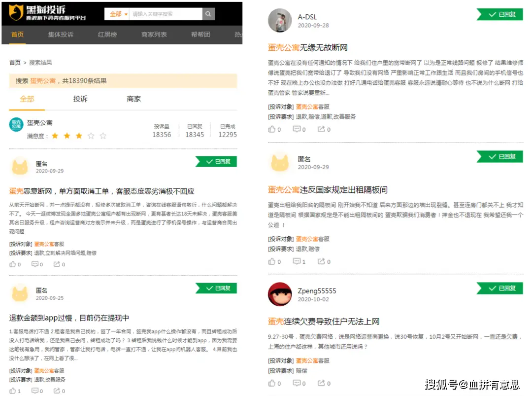
Task: Click the 已回复 18345 figure
Action: 195,135
